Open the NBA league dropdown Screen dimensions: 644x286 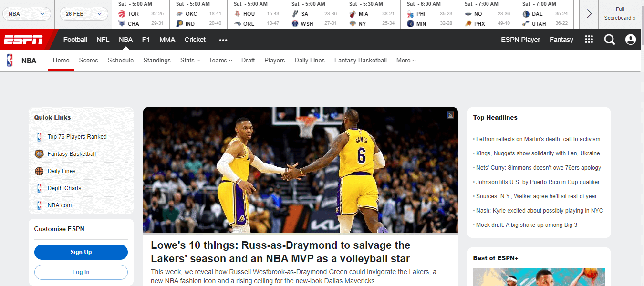click(27, 14)
